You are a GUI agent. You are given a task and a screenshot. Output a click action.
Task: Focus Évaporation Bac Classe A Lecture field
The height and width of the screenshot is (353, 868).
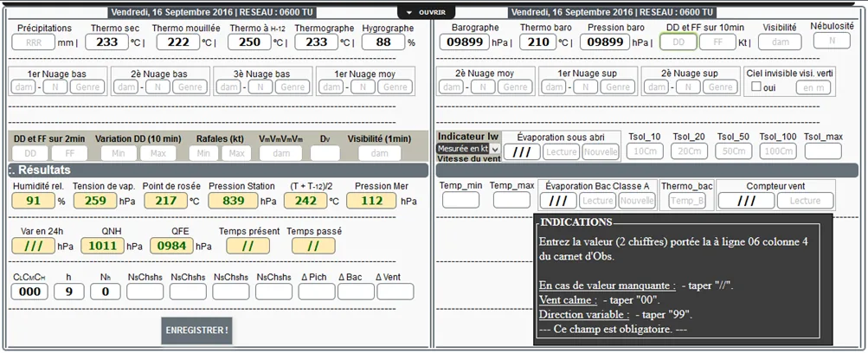pos(597,201)
